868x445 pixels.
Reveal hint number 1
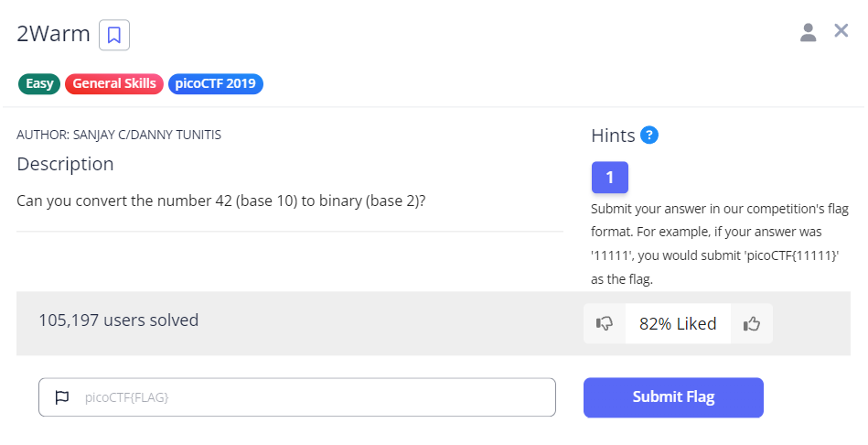[609, 177]
